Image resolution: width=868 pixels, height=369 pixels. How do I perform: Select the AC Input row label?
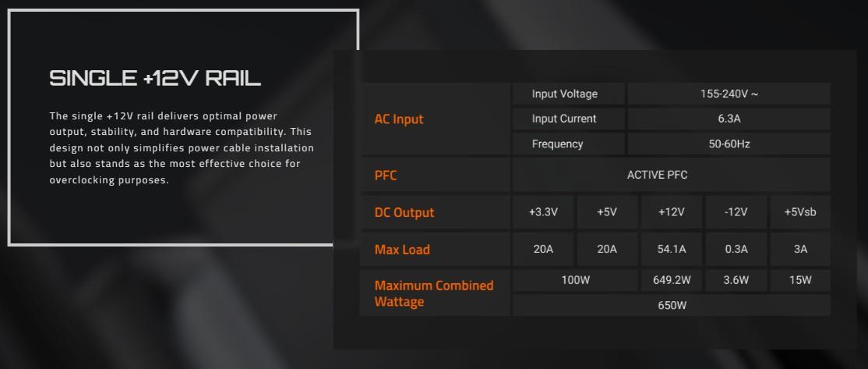(399, 119)
